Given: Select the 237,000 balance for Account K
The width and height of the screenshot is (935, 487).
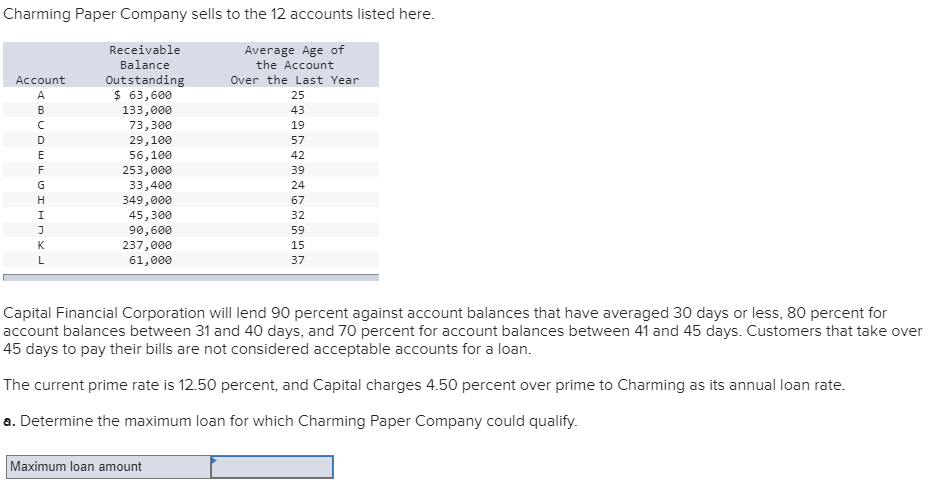Looking at the screenshot, I should point(147,245).
